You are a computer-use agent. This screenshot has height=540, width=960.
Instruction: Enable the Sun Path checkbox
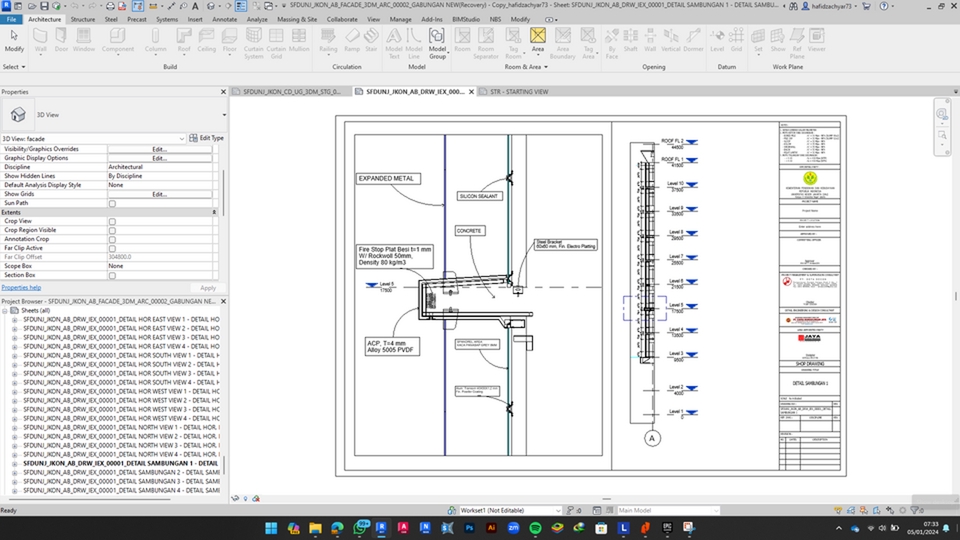click(x=112, y=203)
